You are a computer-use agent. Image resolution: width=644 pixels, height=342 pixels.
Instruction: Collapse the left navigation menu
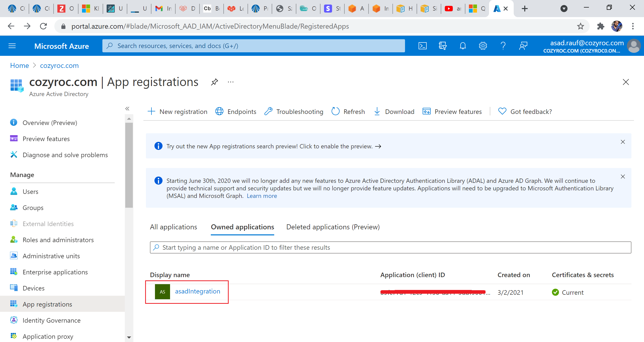click(x=127, y=108)
